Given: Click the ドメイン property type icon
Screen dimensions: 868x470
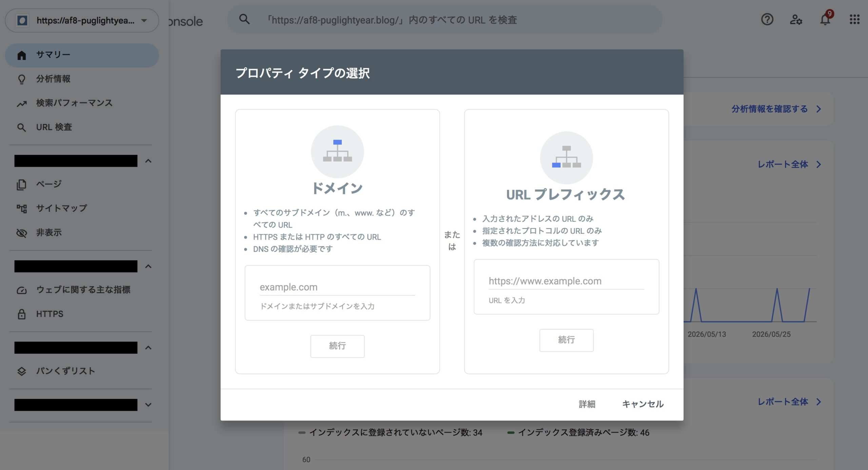Looking at the screenshot, I should pyautogui.click(x=337, y=151).
